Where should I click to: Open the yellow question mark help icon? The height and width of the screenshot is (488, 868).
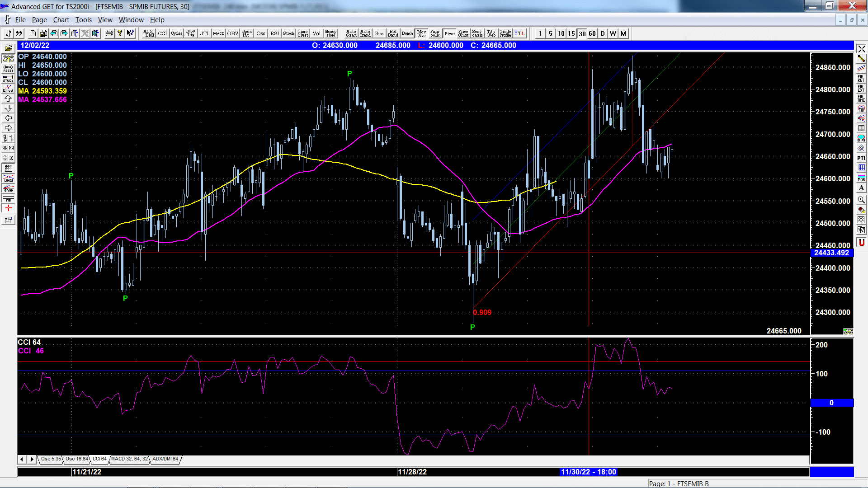tap(120, 33)
